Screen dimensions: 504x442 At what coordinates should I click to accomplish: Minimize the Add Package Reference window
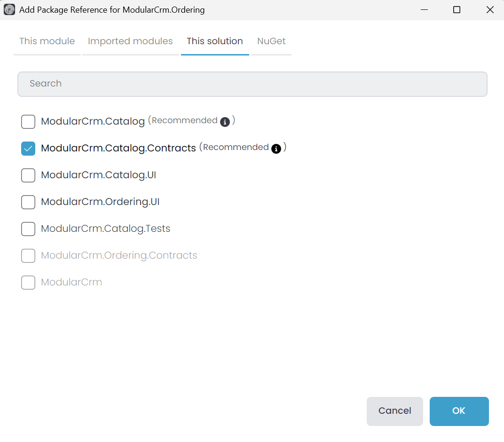424,9
